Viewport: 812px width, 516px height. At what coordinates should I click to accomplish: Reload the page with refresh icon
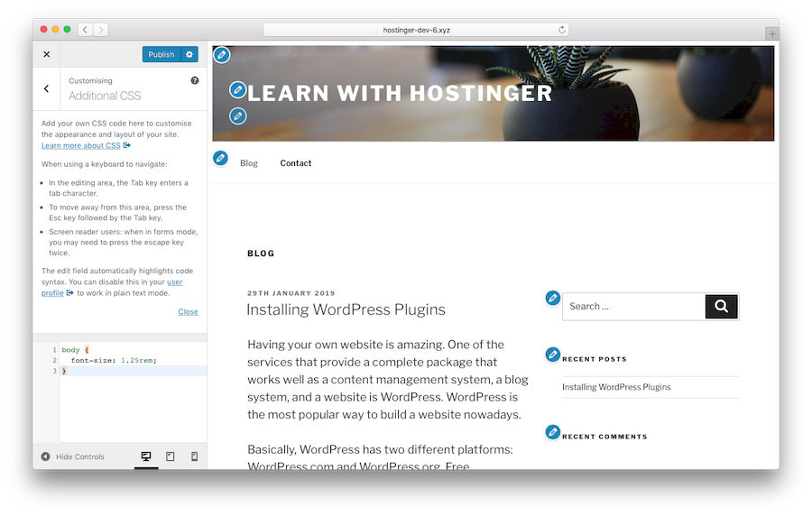click(x=562, y=30)
